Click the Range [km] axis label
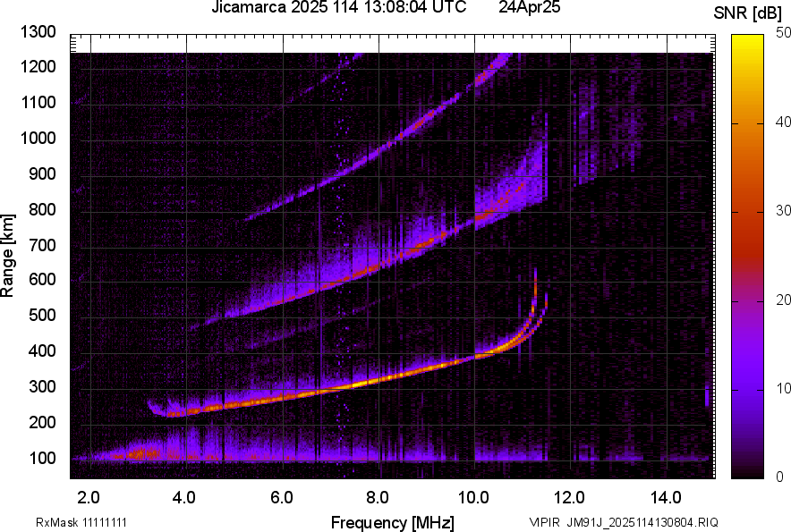 coord(8,255)
